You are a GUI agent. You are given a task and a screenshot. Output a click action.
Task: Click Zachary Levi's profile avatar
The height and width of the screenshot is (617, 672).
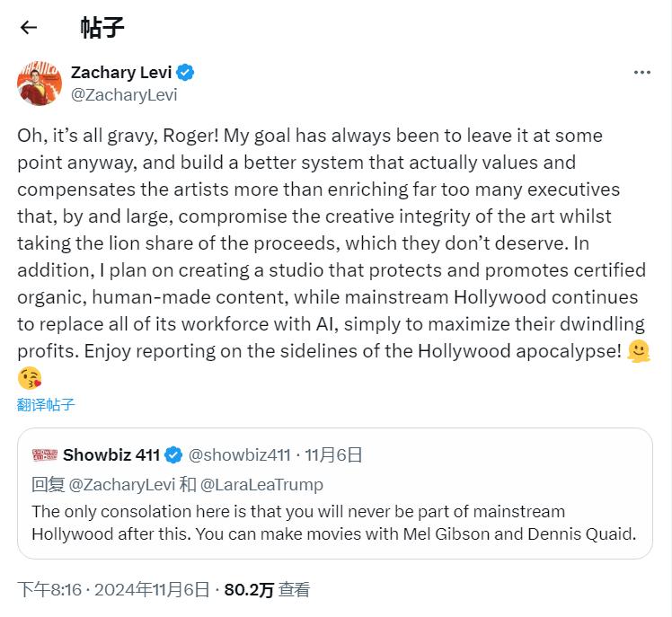40,84
